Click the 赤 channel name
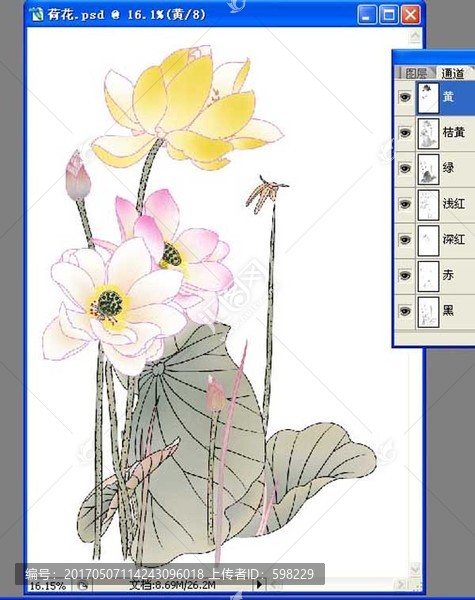475x600 pixels. (x=448, y=275)
